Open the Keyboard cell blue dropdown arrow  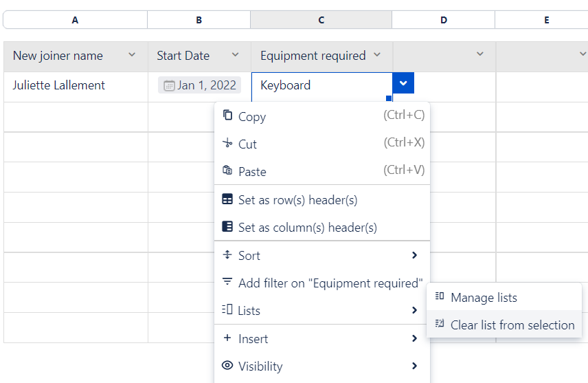click(x=403, y=83)
